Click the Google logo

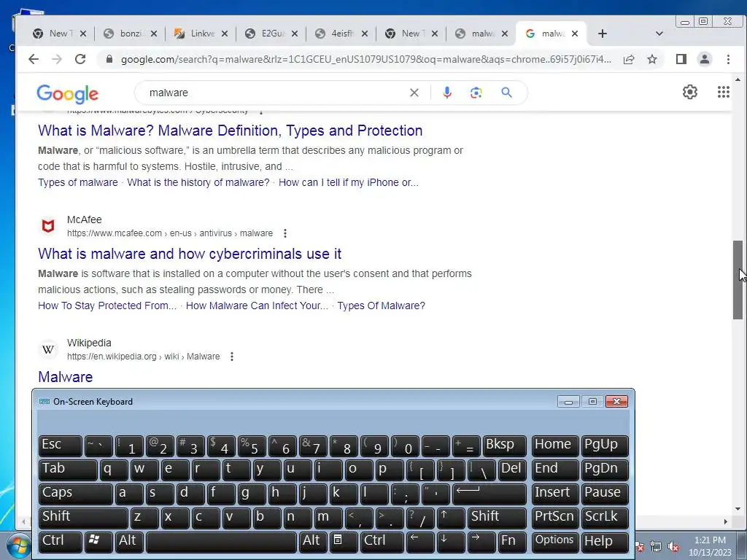click(68, 94)
